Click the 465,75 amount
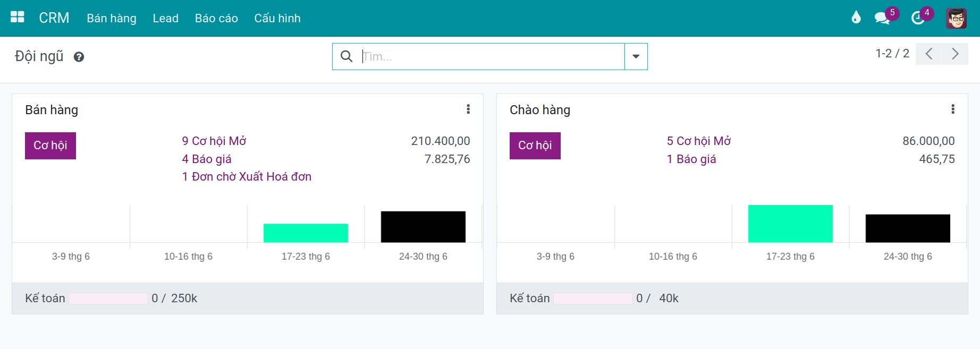The width and height of the screenshot is (980, 349). click(937, 159)
